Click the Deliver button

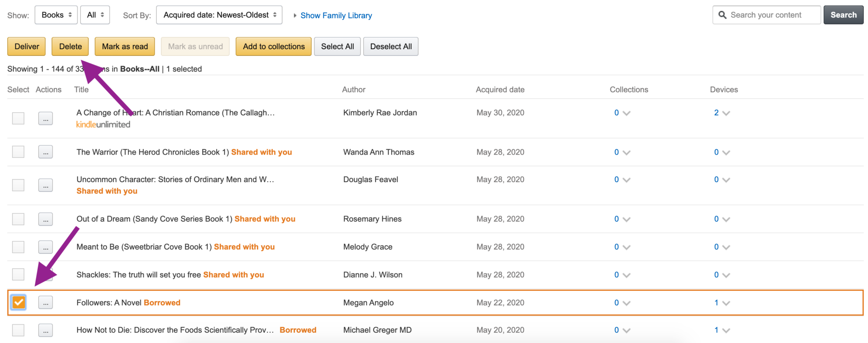27,47
